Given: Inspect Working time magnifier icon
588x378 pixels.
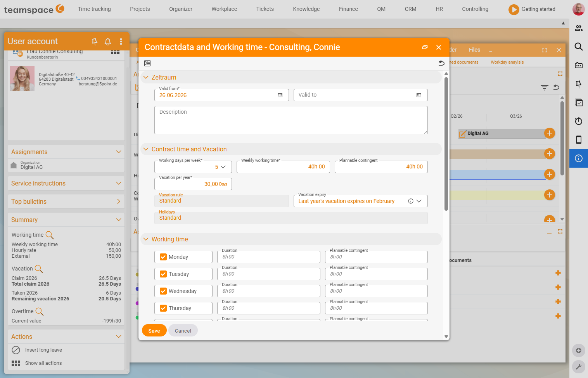Looking at the screenshot, I should (50, 235).
